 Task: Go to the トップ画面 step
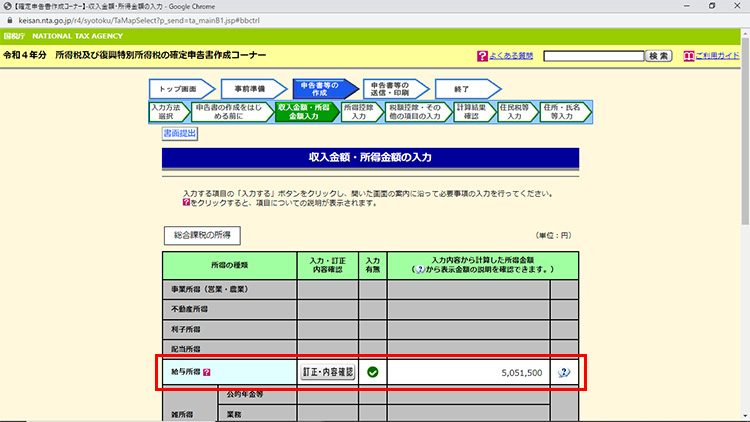[180, 89]
